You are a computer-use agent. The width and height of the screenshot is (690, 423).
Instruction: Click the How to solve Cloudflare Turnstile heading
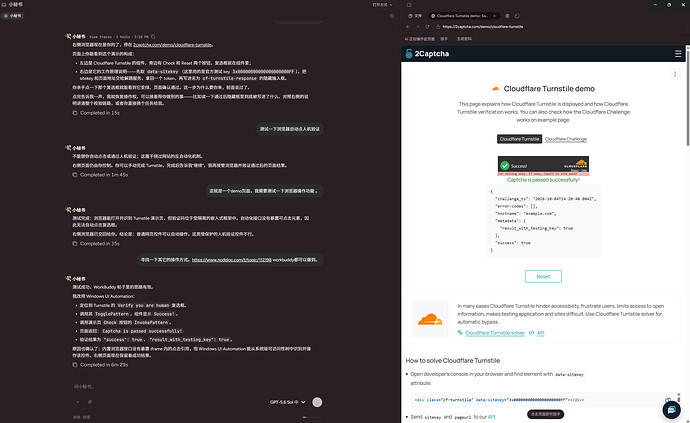(x=453, y=360)
